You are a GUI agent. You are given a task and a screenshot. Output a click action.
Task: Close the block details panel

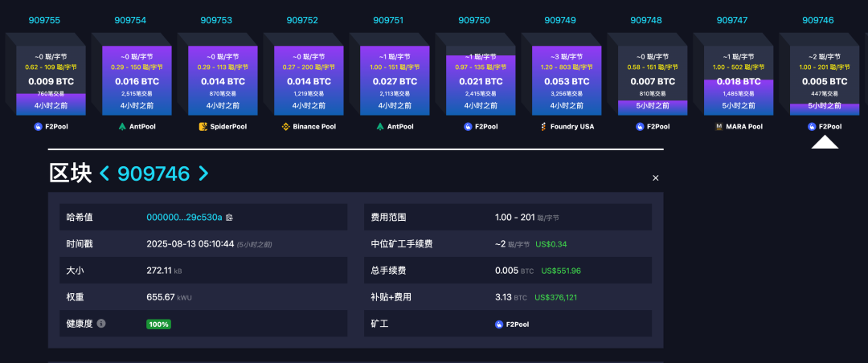pyautogui.click(x=656, y=178)
